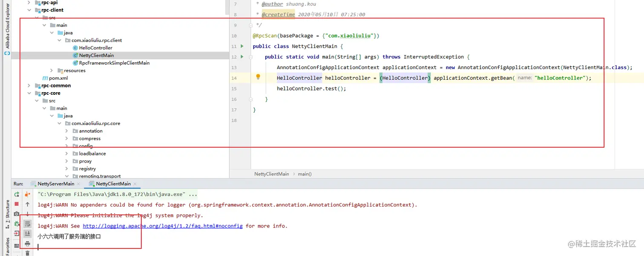Click "helloController.test();" on line 15
Screen dimensions: 644x256
[311, 89]
